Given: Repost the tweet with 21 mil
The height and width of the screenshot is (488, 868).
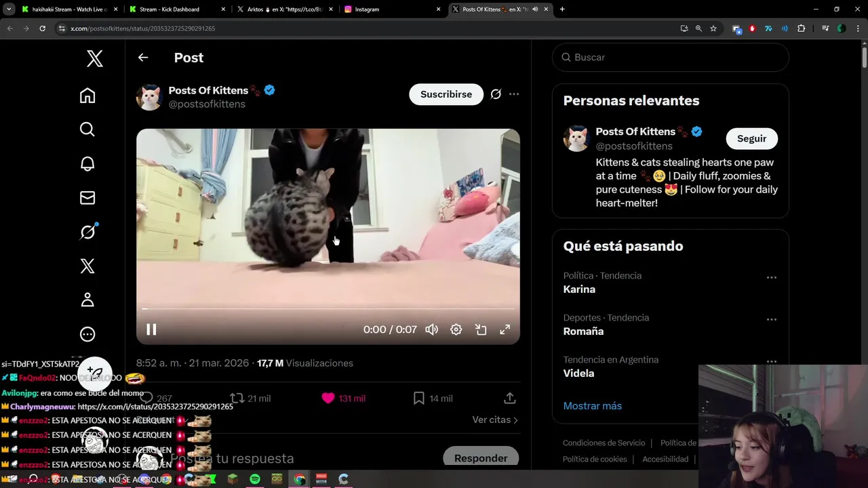Looking at the screenshot, I should coord(250,399).
